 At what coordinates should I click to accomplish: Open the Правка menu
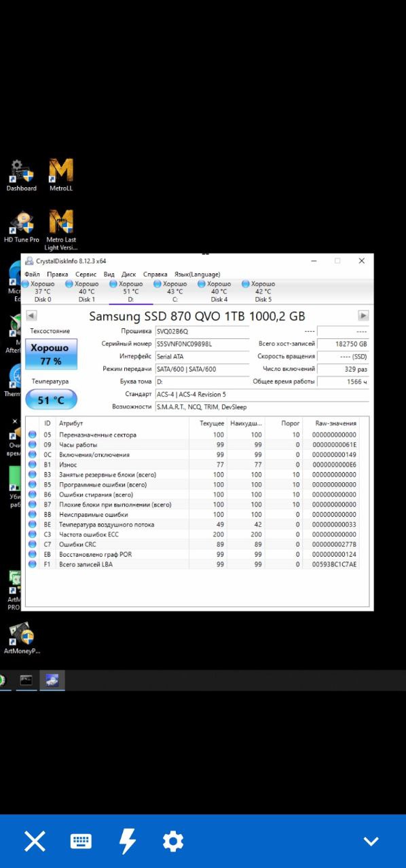57,275
